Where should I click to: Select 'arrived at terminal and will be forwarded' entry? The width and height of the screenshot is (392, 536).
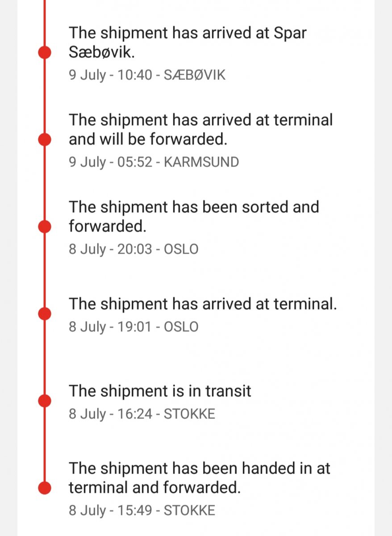[200, 130]
